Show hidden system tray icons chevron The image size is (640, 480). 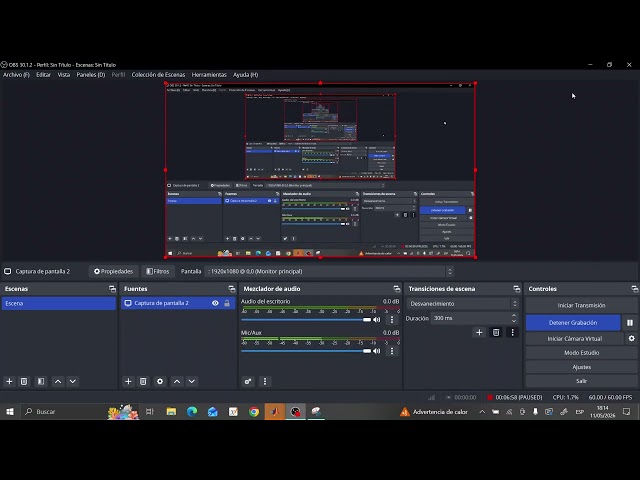pyautogui.click(x=482, y=412)
